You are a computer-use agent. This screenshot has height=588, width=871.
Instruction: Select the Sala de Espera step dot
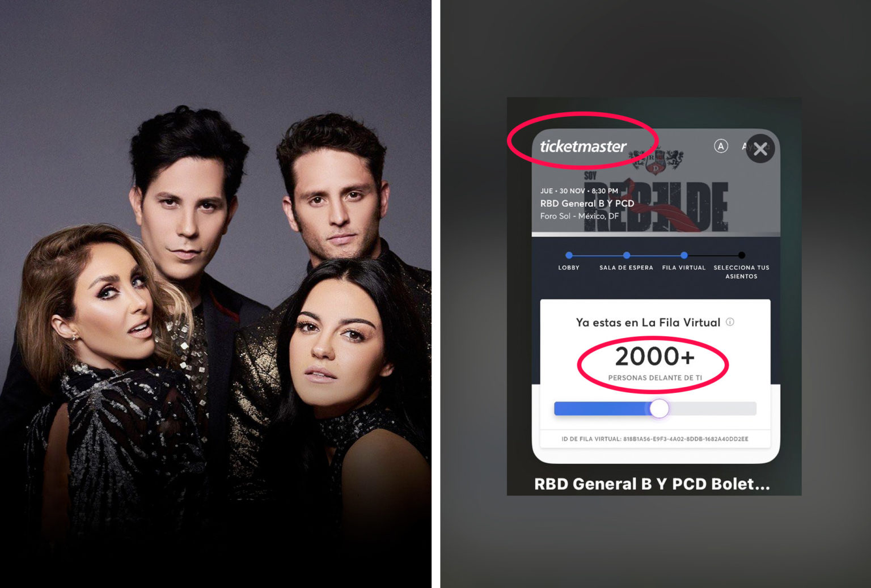click(626, 255)
